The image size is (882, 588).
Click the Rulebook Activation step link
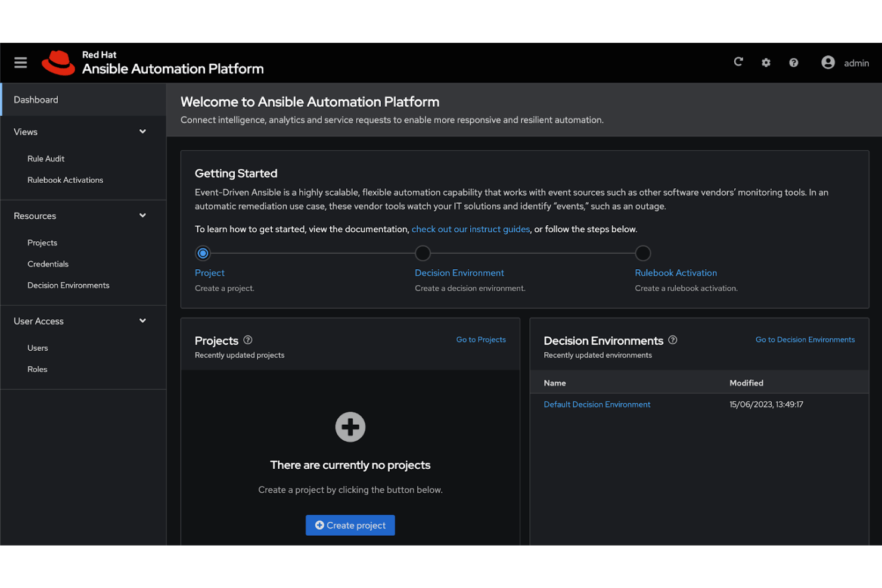pyautogui.click(x=676, y=273)
